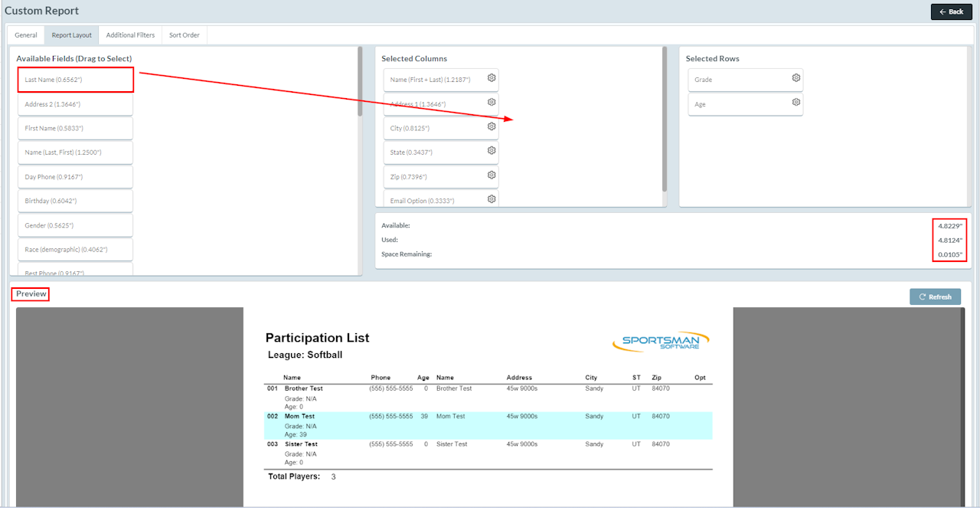Click the Age selected row card
The height and width of the screenshot is (508, 980).
click(746, 104)
